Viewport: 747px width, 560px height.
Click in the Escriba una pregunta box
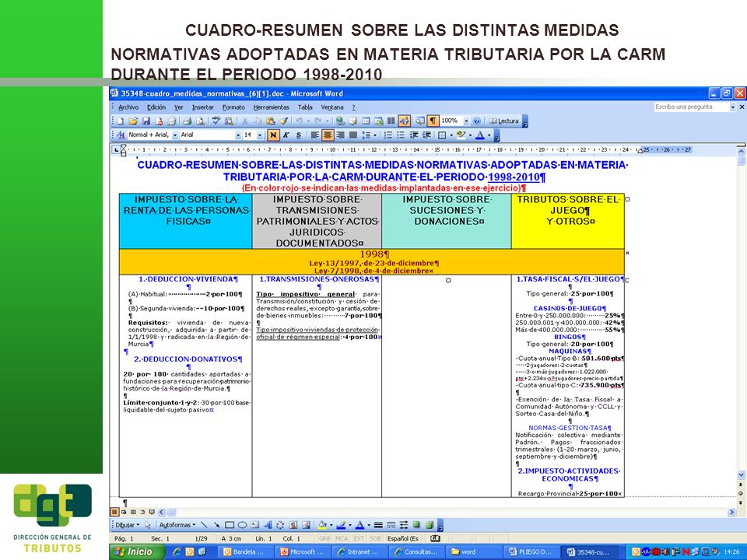click(x=691, y=107)
